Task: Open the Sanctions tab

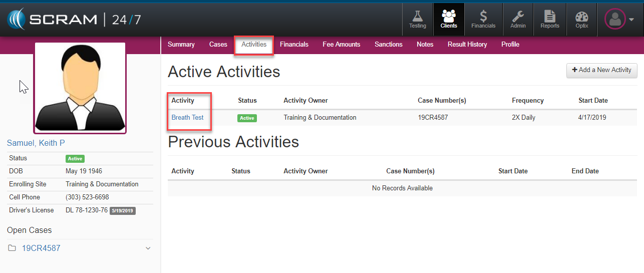Action: 388,45
